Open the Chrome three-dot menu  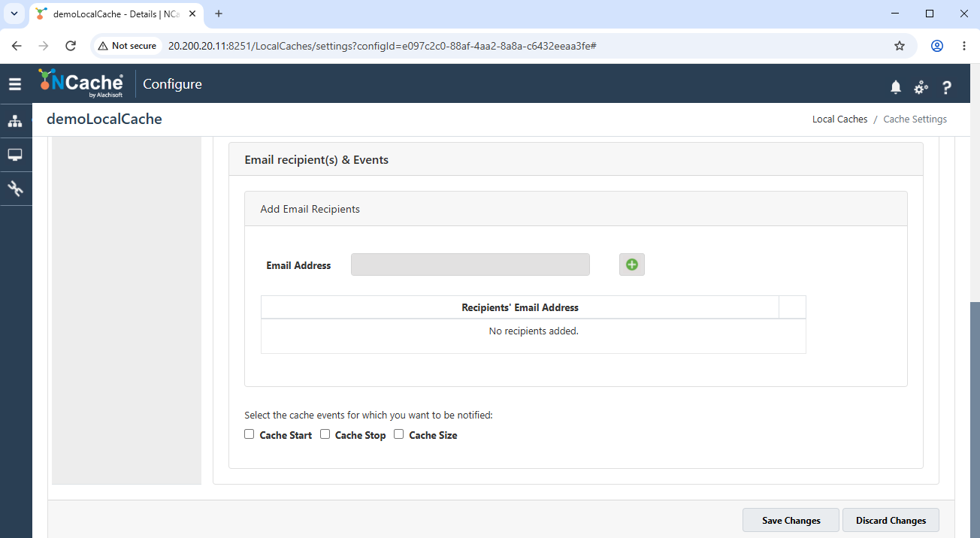964,46
